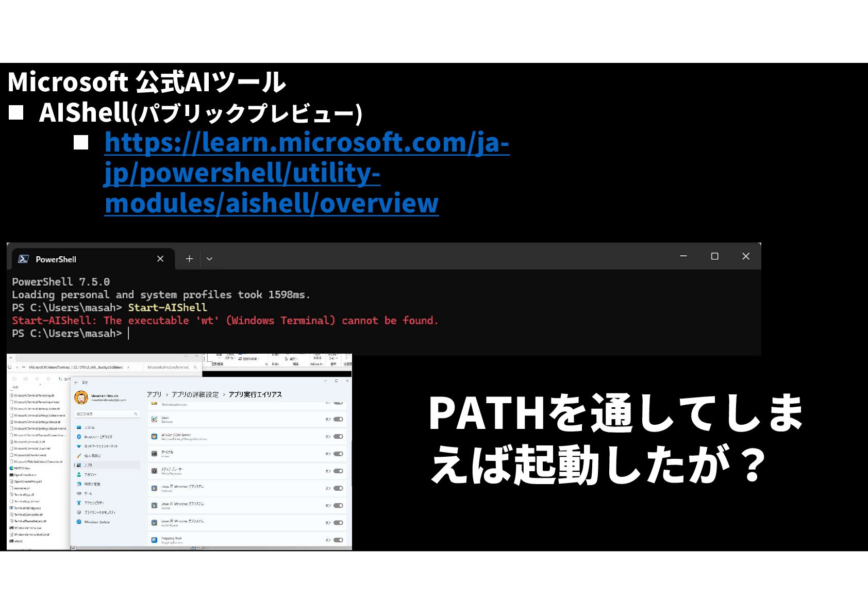Open the terminal new-tab profile dropdown
This screenshot has height=614, width=868.
tap(209, 259)
